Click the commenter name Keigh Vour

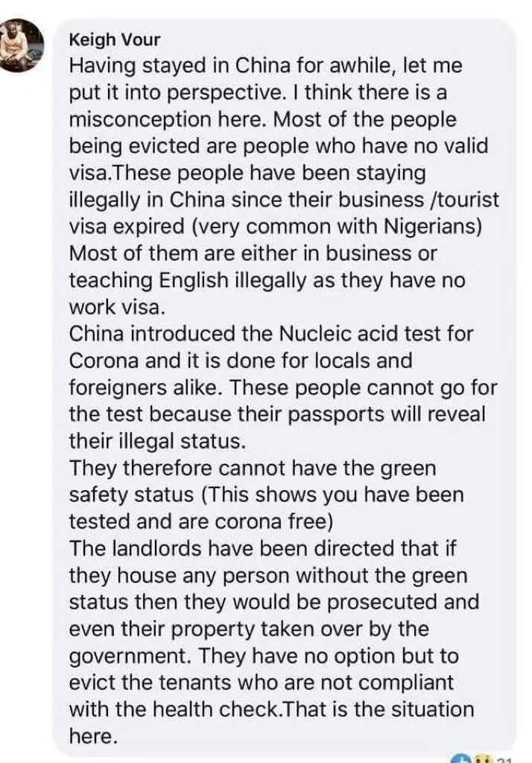[115, 40]
